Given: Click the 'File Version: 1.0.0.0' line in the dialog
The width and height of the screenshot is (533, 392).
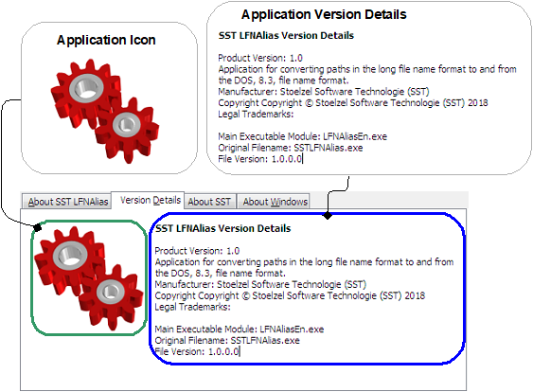Looking at the screenshot, I should pyautogui.click(x=197, y=351).
